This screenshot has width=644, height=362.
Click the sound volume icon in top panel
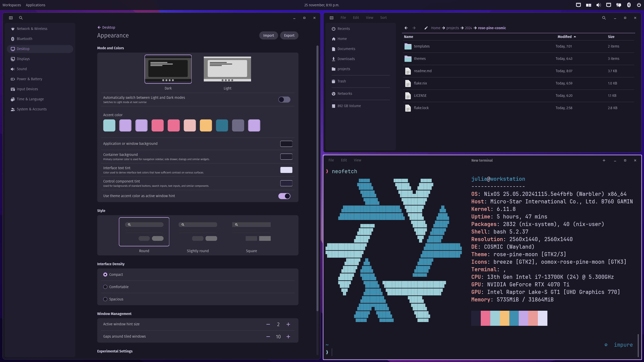(x=598, y=5)
